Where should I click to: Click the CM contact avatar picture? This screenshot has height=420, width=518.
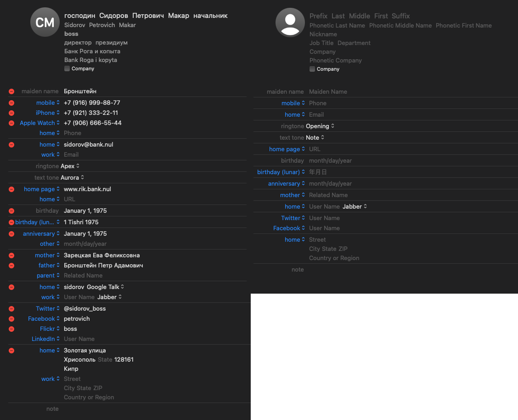[45, 22]
